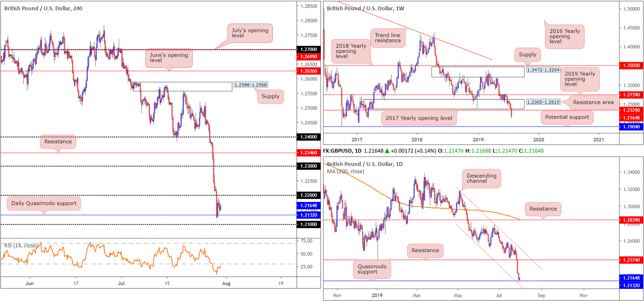
Task: Click the Sep label on daily time axis
Action: (541, 295)
